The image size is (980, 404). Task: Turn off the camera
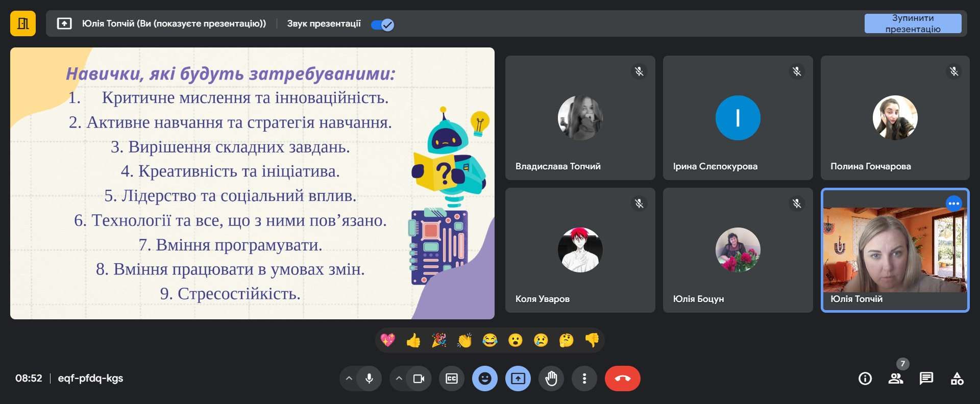[419, 378]
